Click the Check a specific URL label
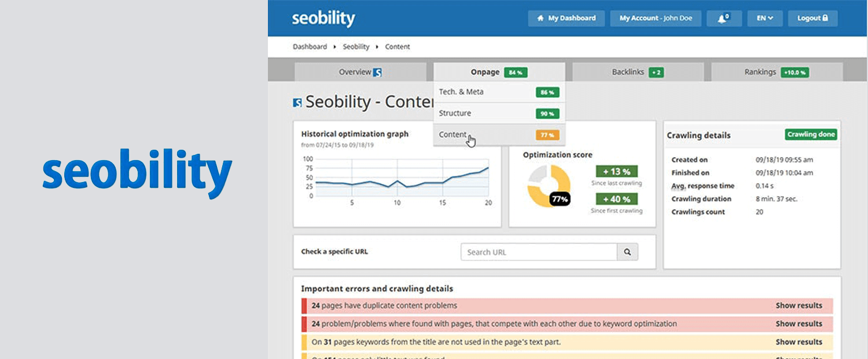This screenshot has height=359, width=868. click(x=334, y=252)
